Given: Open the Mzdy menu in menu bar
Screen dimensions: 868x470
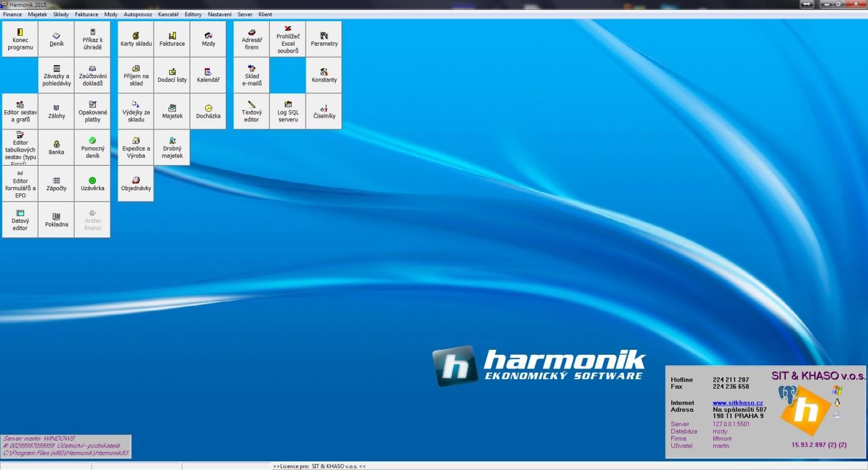Looking at the screenshot, I should (111, 14).
